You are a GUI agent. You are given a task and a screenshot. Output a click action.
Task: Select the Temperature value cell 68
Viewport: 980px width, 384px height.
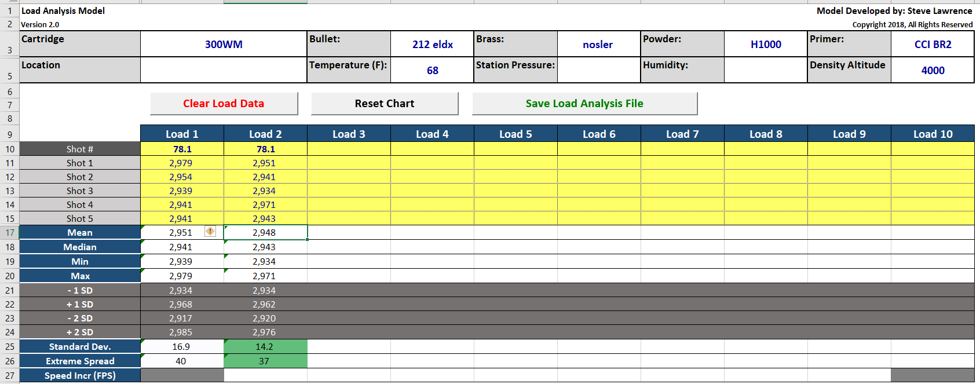tap(432, 71)
